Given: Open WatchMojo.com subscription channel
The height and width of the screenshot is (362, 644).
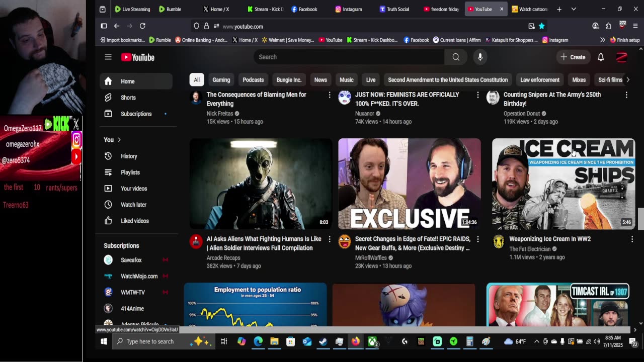Looking at the screenshot, I should pyautogui.click(x=136, y=276).
